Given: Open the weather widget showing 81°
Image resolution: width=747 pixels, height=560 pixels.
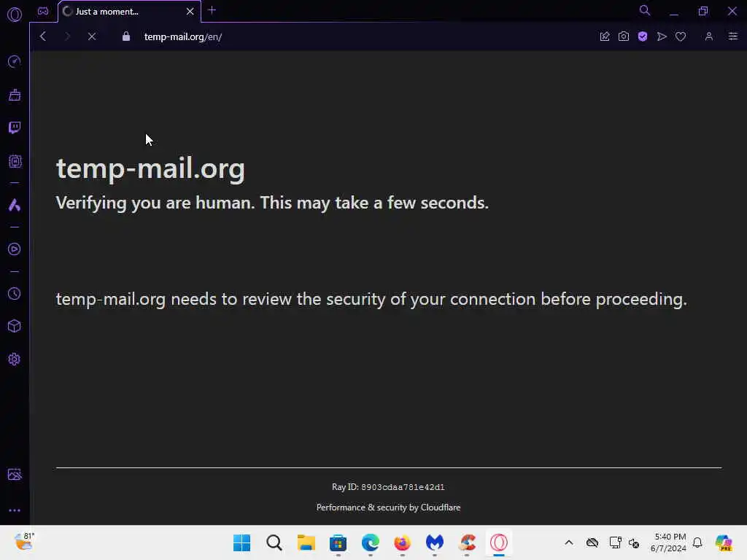Looking at the screenshot, I should point(24,542).
